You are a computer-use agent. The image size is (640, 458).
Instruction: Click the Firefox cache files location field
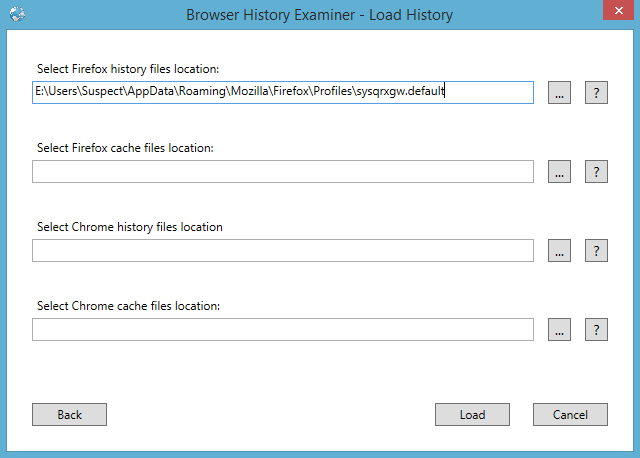[x=283, y=171]
